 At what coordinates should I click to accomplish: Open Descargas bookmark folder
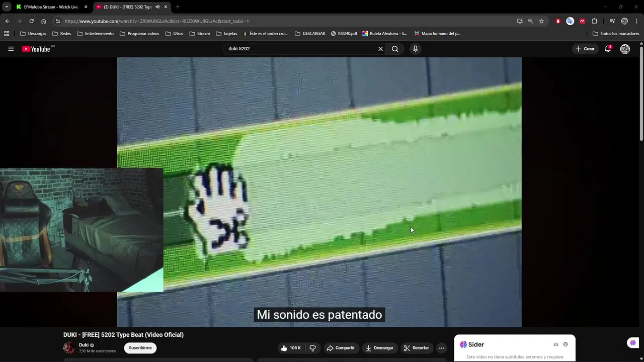click(33, 34)
